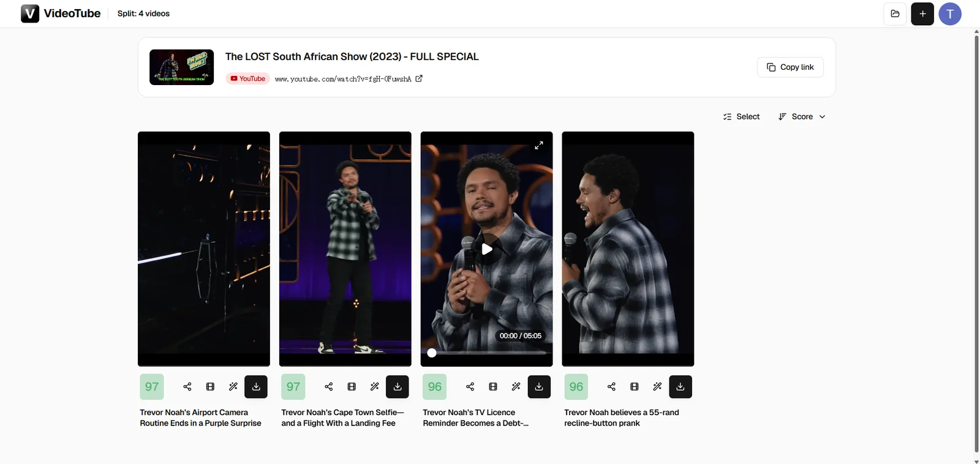This screenshot has height=464, width=980.
Task: Click magic wand icon for Airport Camera clip
Action: tap(233, 386)
